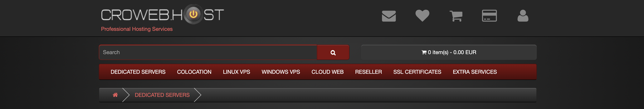This screenshot has width=644, height=109.
Task: Open the Extra Services menu item
Action: pyautogui.click(x=475, y=72)
